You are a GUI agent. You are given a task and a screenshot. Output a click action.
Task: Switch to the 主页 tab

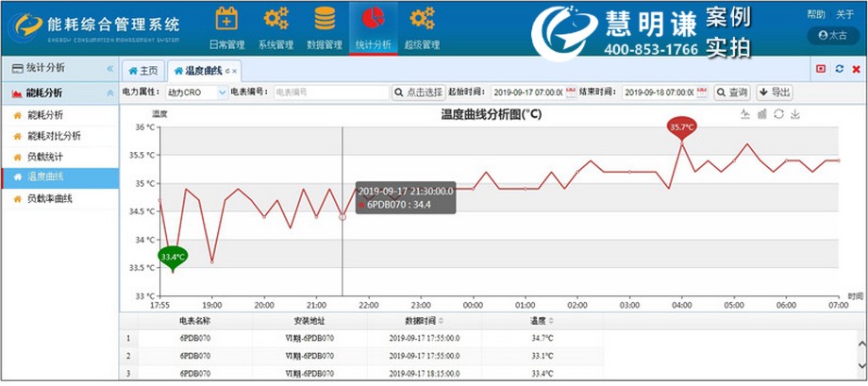click(142, 71)
